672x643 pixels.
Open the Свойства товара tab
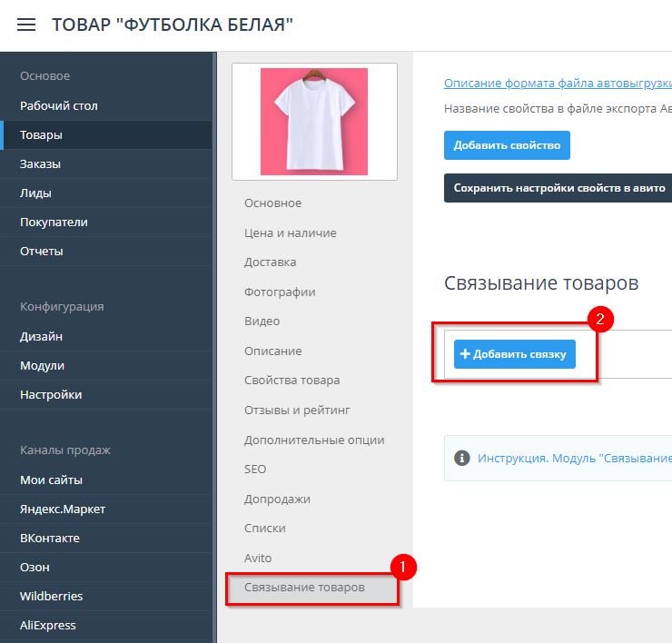click(x=292, y=380)
